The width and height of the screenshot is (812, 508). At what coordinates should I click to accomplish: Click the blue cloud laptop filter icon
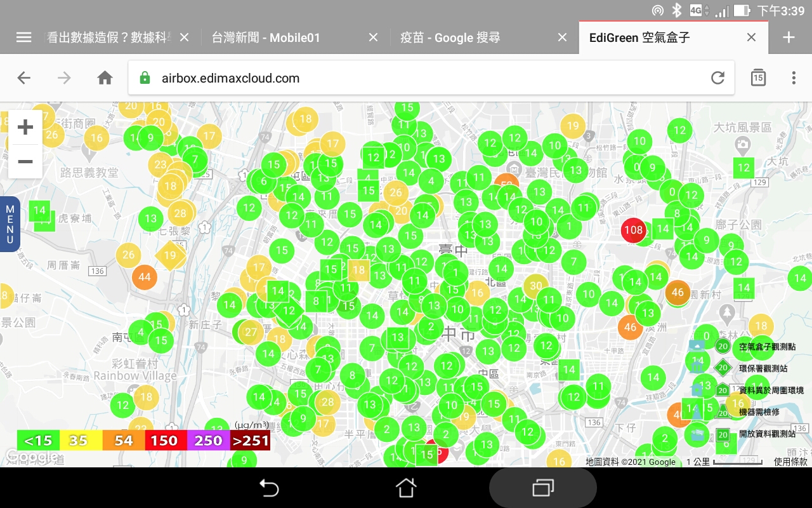pos(697,346)
